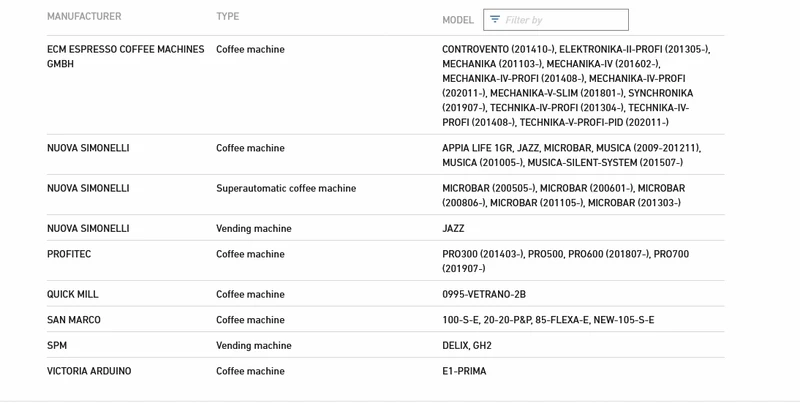
Task: Select the ECM Espresso Coffee Machines GMBH row
Action: point(385,85)
